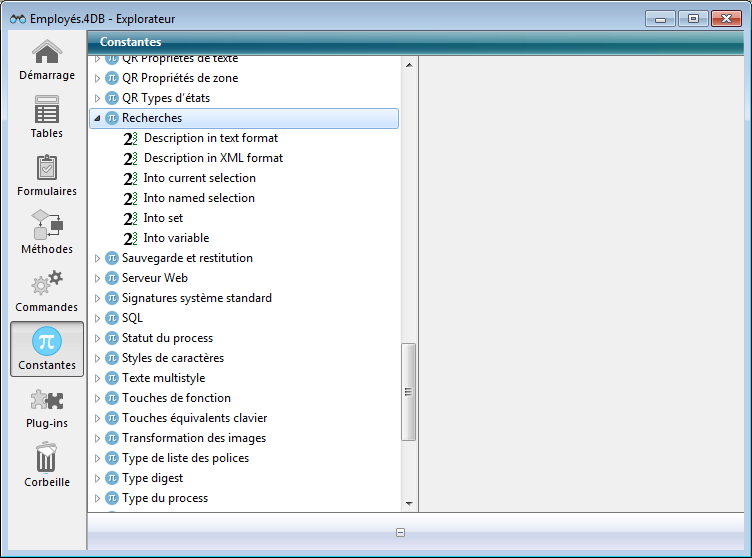Screen dimensions: 752x558
Task: Open the Plug-ins puzzle icon
Action: (x=47, y=400)
